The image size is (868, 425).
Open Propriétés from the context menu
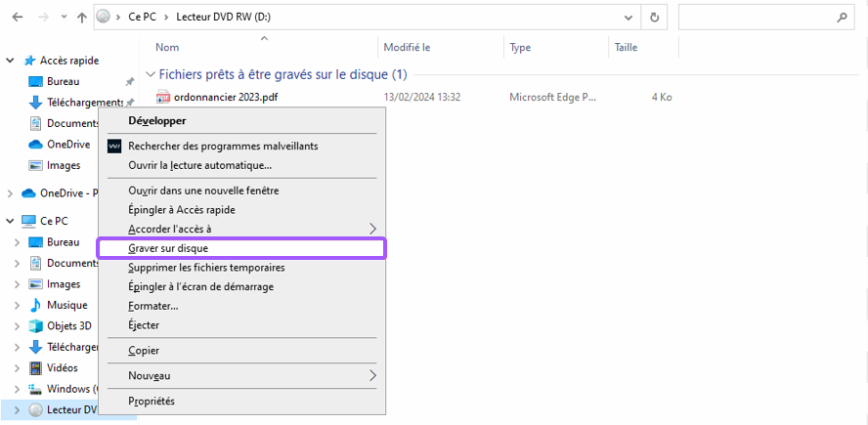point(152,401)
